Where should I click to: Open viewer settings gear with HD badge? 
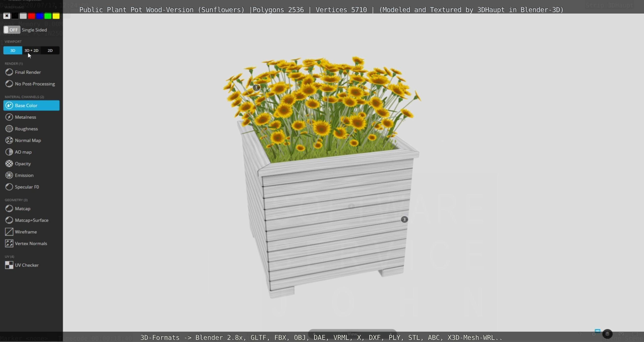coord(594,334)
